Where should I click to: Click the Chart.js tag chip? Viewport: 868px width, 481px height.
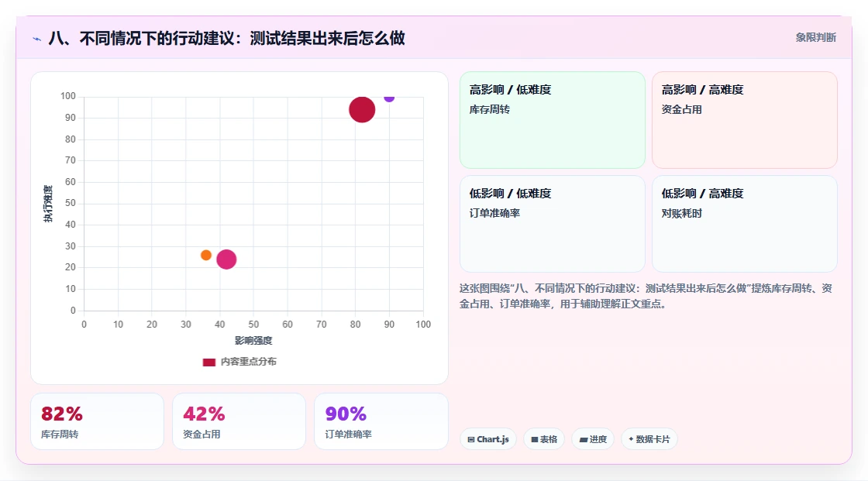click(488, 439)
